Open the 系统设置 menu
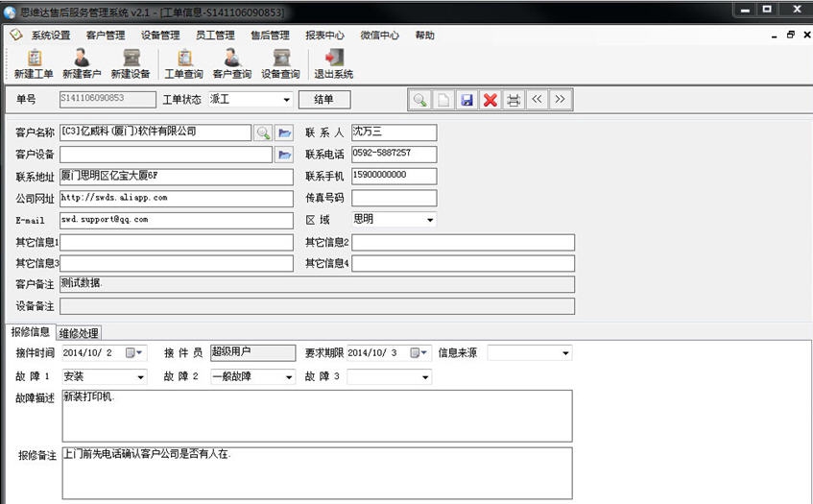This screenshot has height=504, width=813. click(x=50, y=36)
